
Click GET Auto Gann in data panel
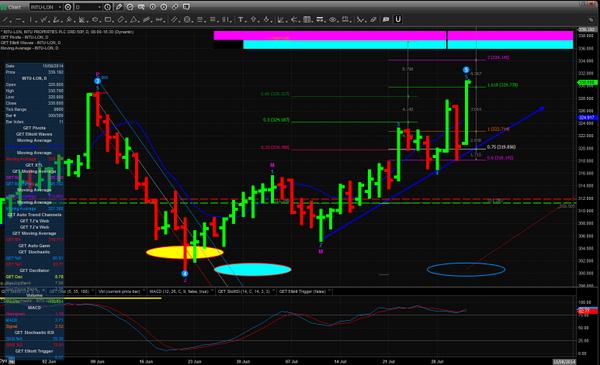pyautogui.click(x=34, y=246)
